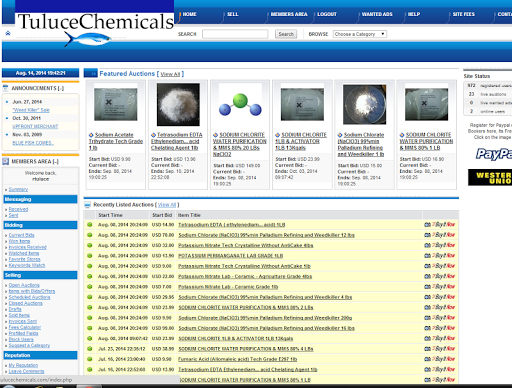Click Buy Now icon for Potassium Permanganate row

tap(443, 255)
